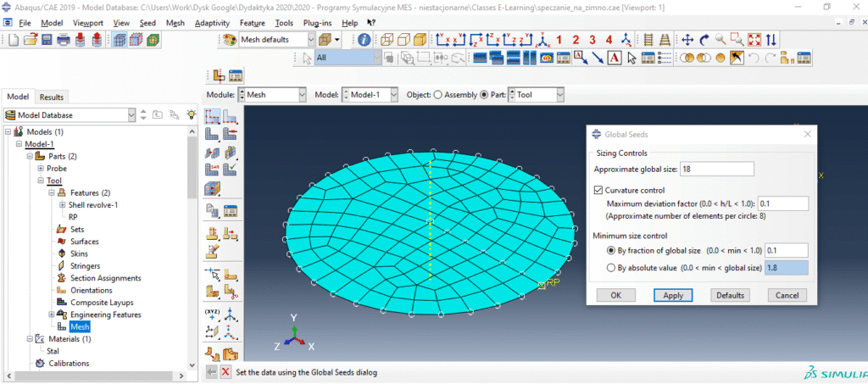The image size is (868, 384).
Task: Apply saved custom view 3
Action: [x=593, y=40]
